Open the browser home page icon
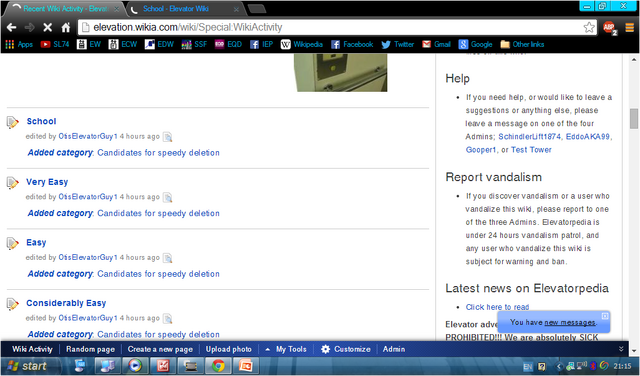This screenshot has height=376, width=640. (66, 27)
